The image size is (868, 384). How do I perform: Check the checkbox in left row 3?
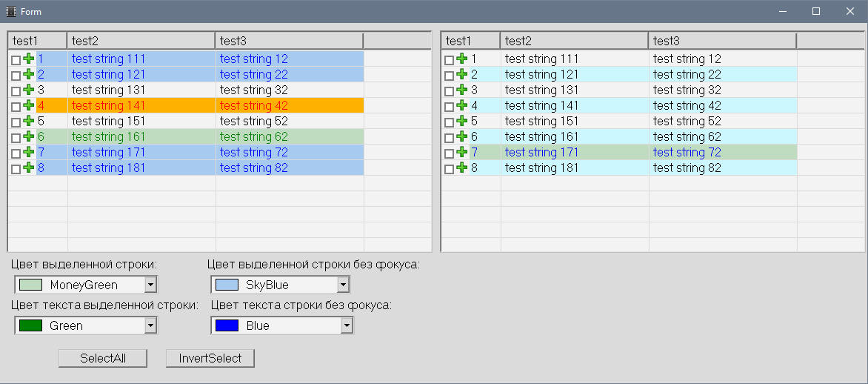tap(16, 90)
